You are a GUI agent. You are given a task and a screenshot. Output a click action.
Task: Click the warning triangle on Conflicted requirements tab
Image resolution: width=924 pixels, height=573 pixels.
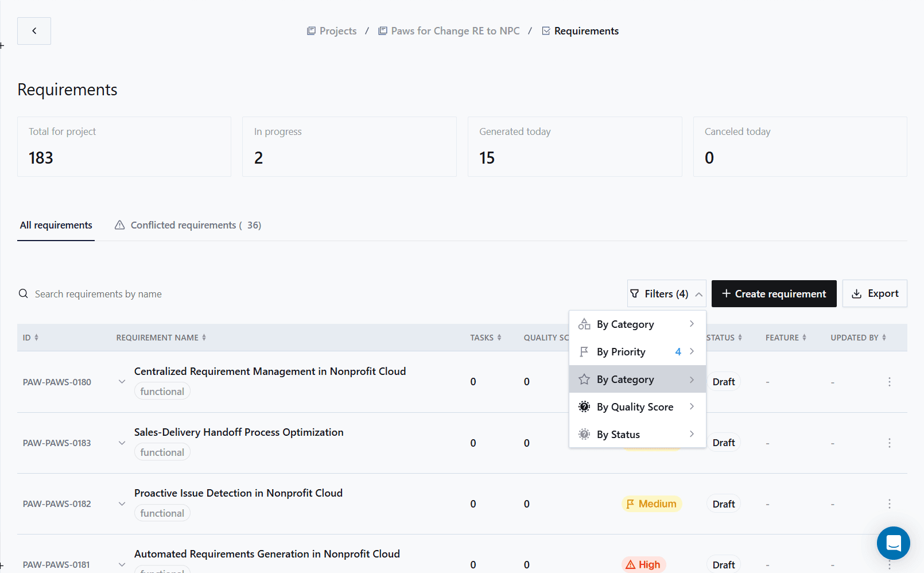(119, 224)
